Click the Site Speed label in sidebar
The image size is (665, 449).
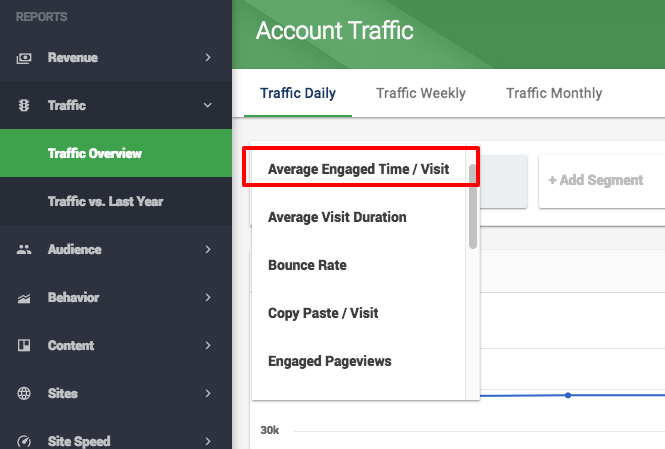(79, 441)
